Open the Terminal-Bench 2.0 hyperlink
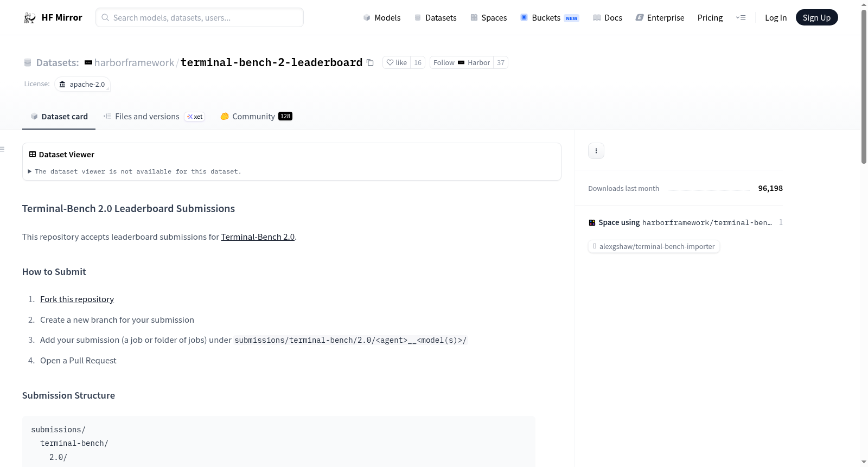 [x=258, y=237]
